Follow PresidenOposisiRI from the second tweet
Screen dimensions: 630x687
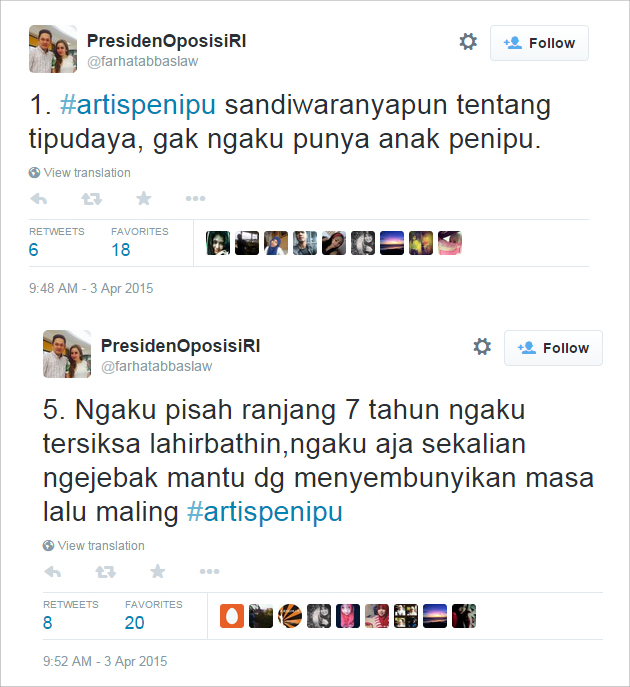tap(553, 348)
